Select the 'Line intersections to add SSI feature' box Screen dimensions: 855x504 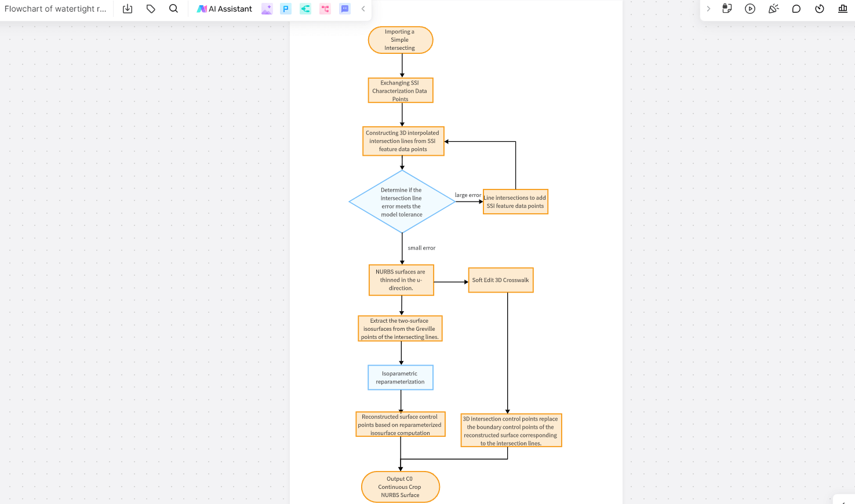click(515, 202)
